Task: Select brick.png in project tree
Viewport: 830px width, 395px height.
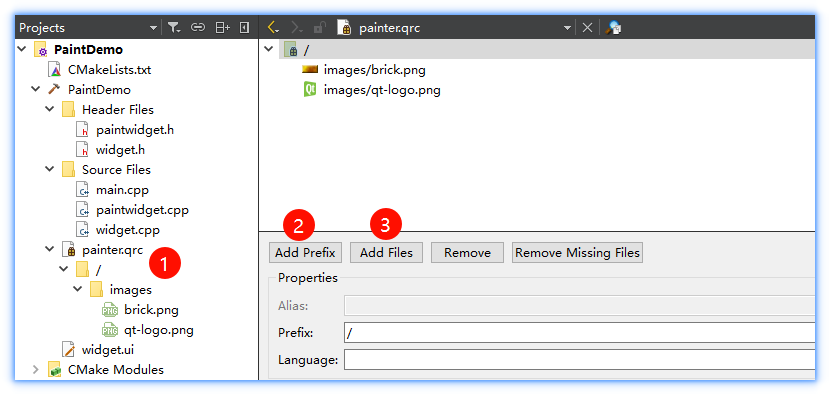Action: click(x=151, y=310)
